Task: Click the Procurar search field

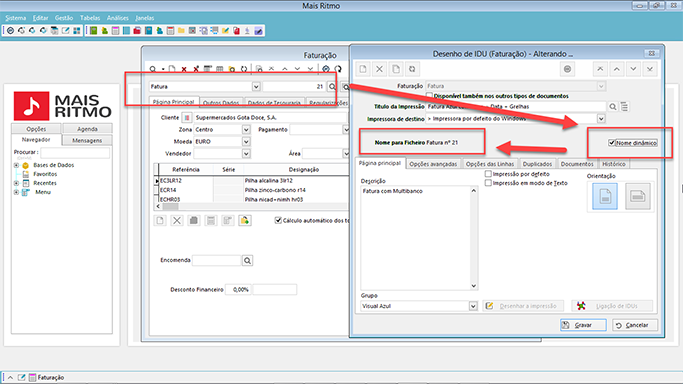Action: [x=75, y=152]
